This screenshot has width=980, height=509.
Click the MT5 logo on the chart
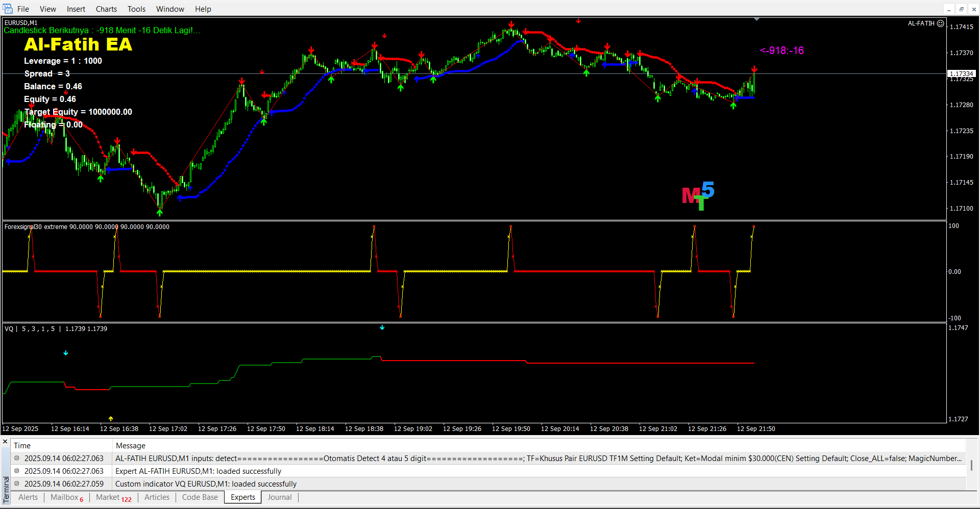(x=698, y=196)
